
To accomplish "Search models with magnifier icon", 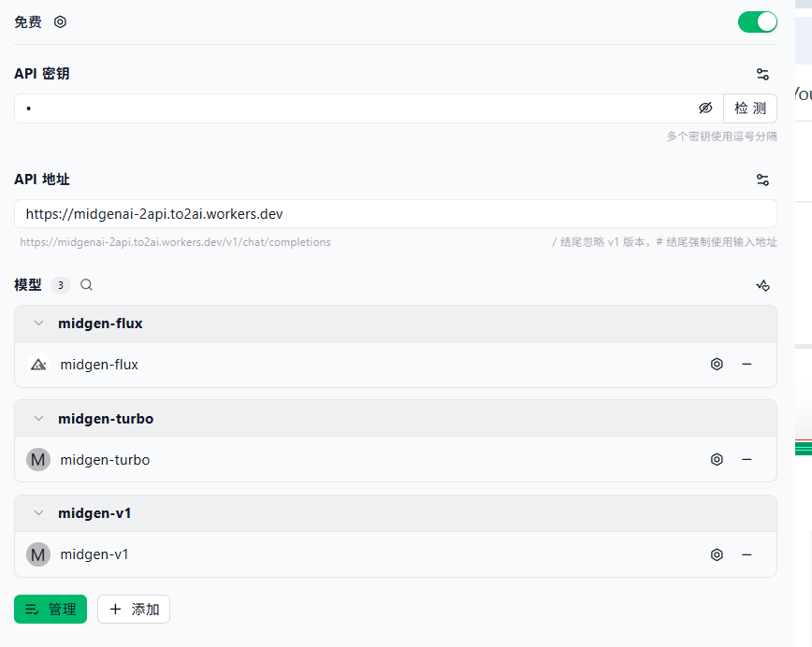I will [x=87, y=285].
